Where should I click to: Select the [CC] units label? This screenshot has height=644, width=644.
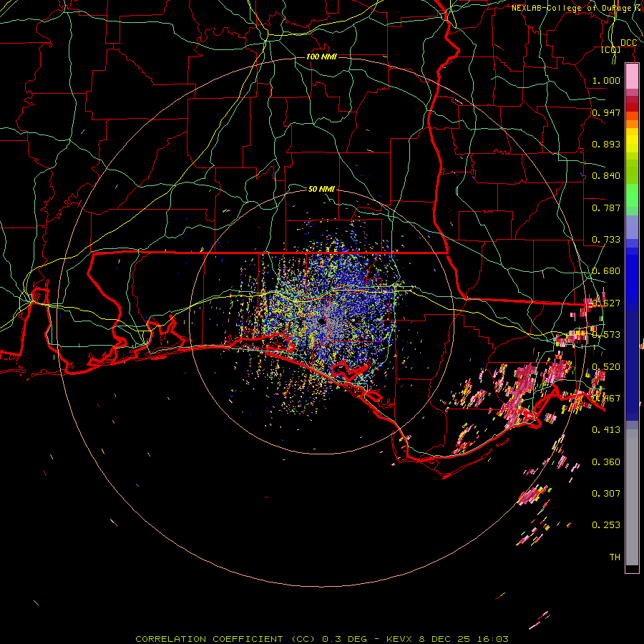(611, 49)
